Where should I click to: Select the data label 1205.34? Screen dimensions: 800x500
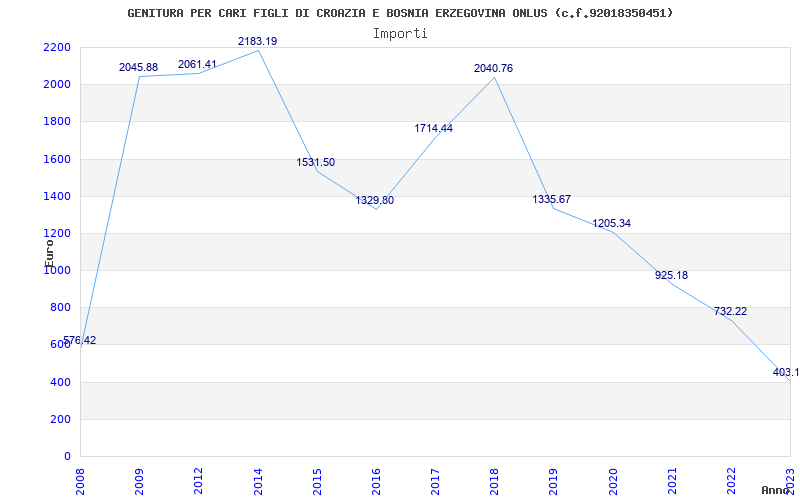point(612,223)
